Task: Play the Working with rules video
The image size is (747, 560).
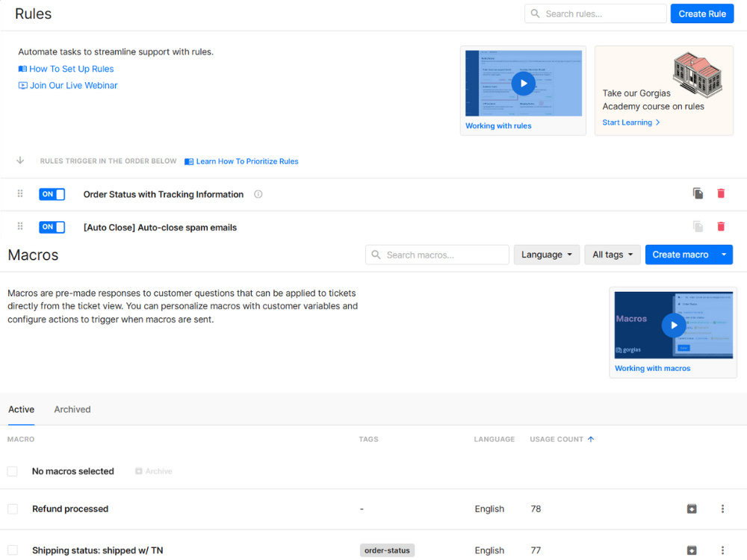Action: pos(524,84)
